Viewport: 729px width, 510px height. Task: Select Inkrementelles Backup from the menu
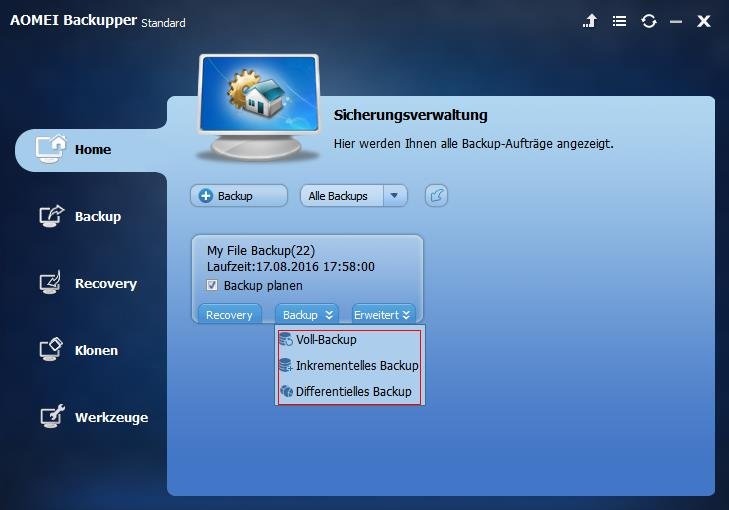(349, 366)
